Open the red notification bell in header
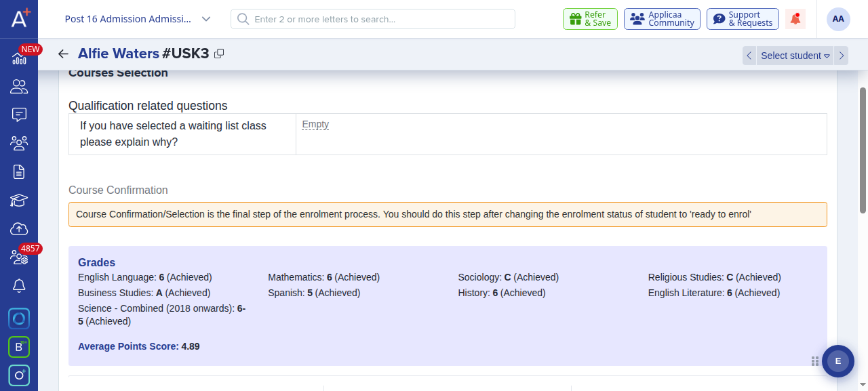 pos(795,19)
